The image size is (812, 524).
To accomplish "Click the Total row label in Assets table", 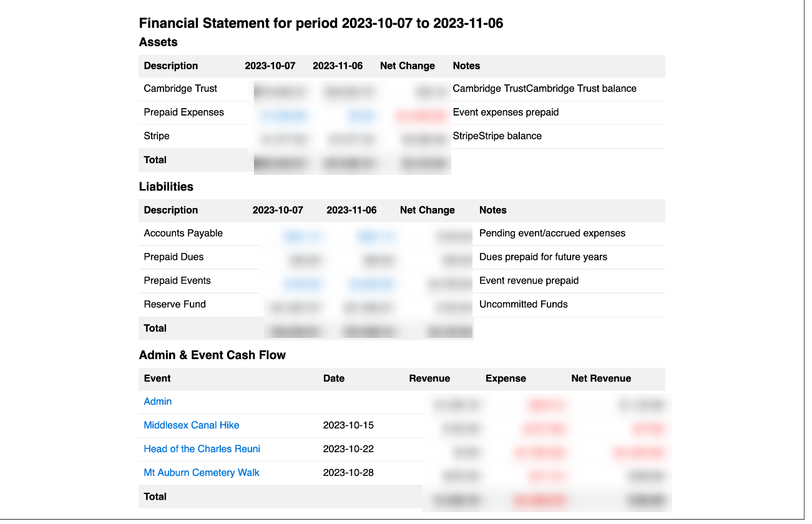I will (155, 160).
